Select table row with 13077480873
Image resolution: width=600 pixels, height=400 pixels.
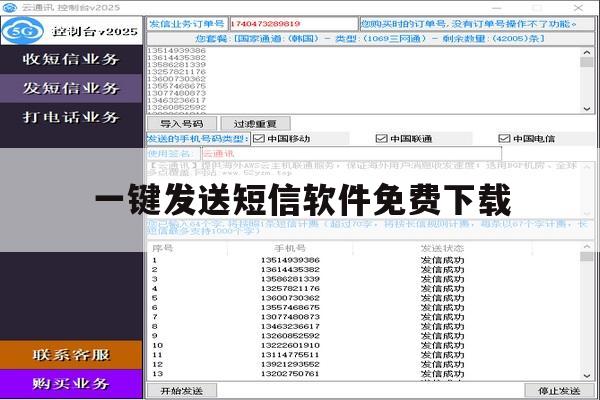(x=364, y=317)
